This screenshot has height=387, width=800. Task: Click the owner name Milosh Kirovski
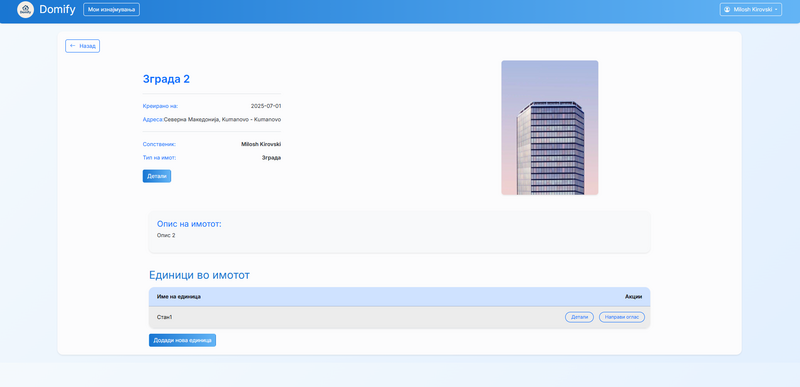[261, 144]
